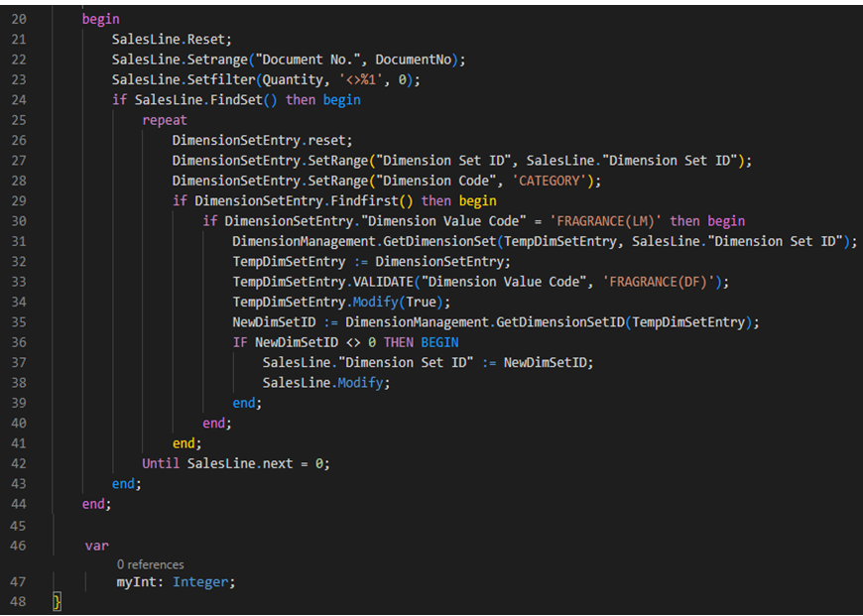Click the '0 references' code lens
863x616 pixels.
[x=150, y=564]
